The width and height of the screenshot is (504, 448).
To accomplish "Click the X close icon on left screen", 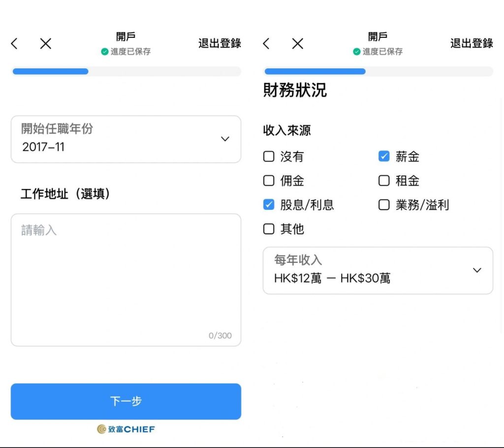I will tap(45, 44).
